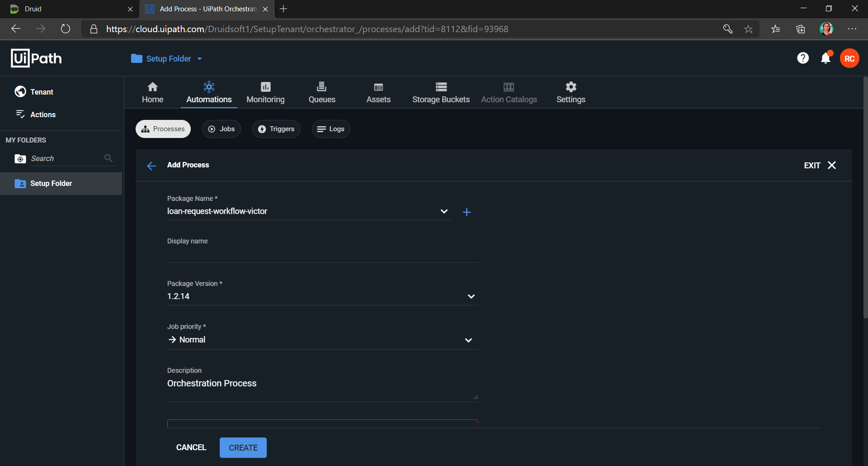The image size is (868, 466).
Task: Switch to the Jobs pill
Action: (222, 129)
